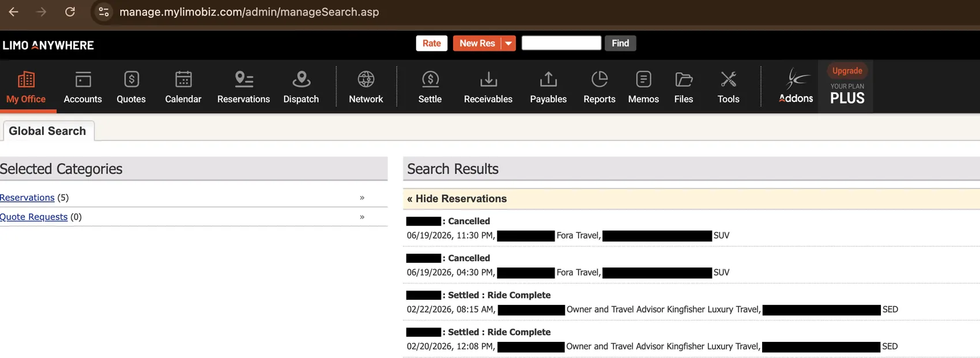Click the Selected Categories heading
Viewport: 980px width, 358px height.
click(61, 169)
